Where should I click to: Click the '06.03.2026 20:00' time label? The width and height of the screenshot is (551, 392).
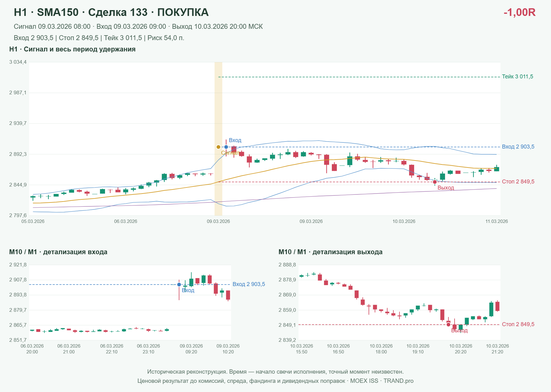pyautogui.click(x=32, y=349)
